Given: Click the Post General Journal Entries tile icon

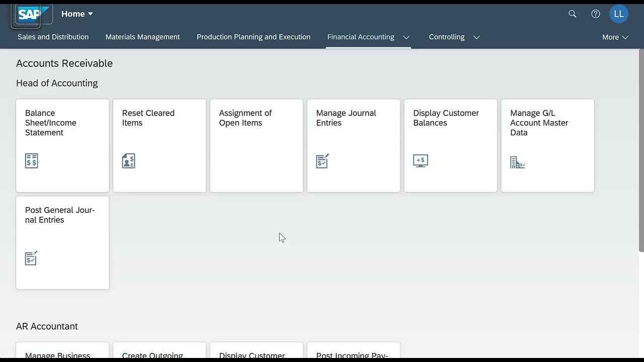Looking at the screenshot, I should 31,258.
